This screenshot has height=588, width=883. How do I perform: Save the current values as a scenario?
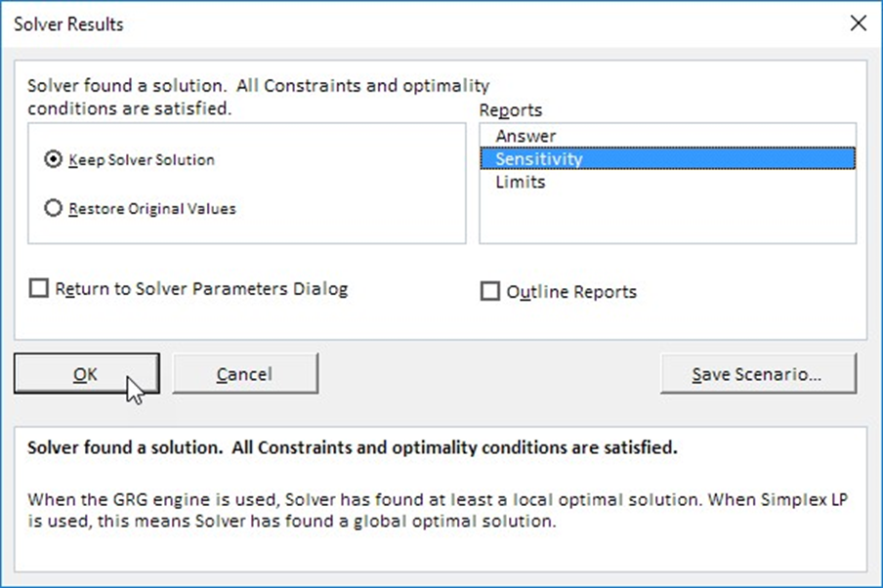click(759, 373)
